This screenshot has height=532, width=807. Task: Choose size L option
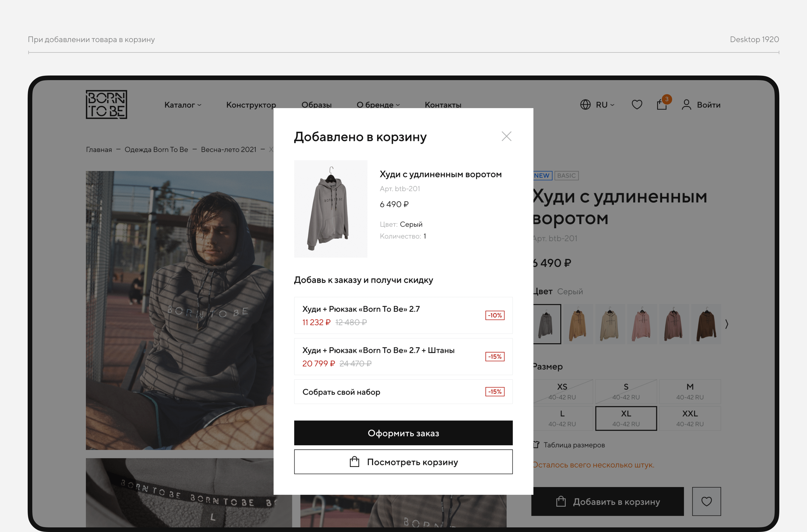coord(562,418)
